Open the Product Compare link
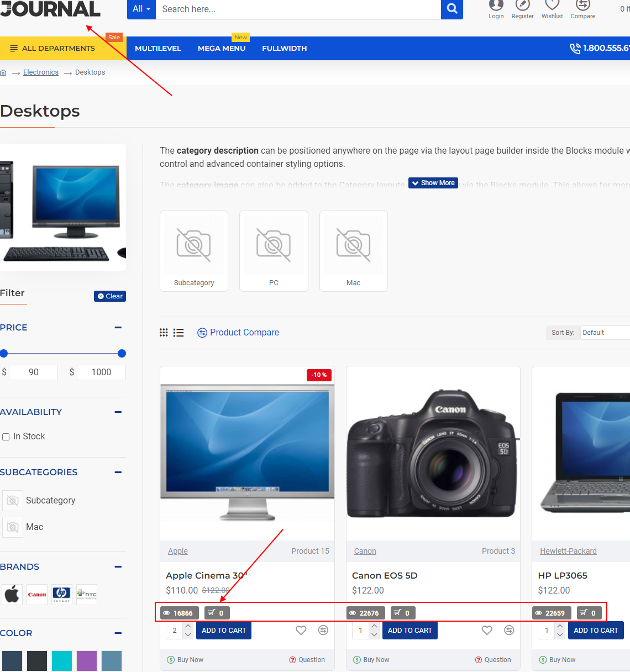Viewport: 630px width, 672px height. (x=238, y=333)
